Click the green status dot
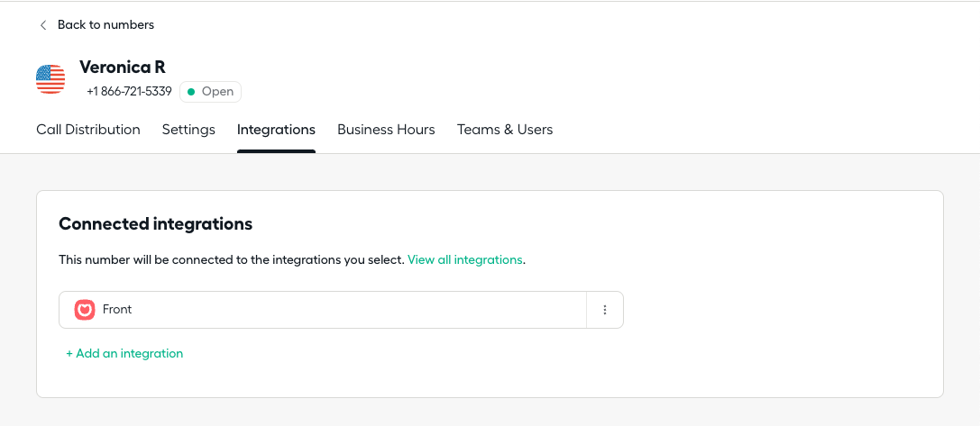Image resolution: width=980 pixels, height=426 pixels. [x=191, y=92]
